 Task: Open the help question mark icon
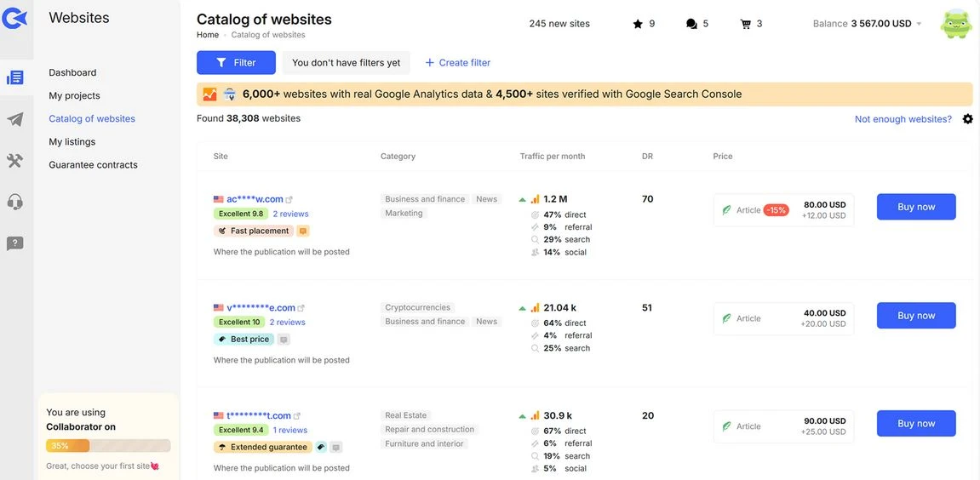click(x=14, y=243)
